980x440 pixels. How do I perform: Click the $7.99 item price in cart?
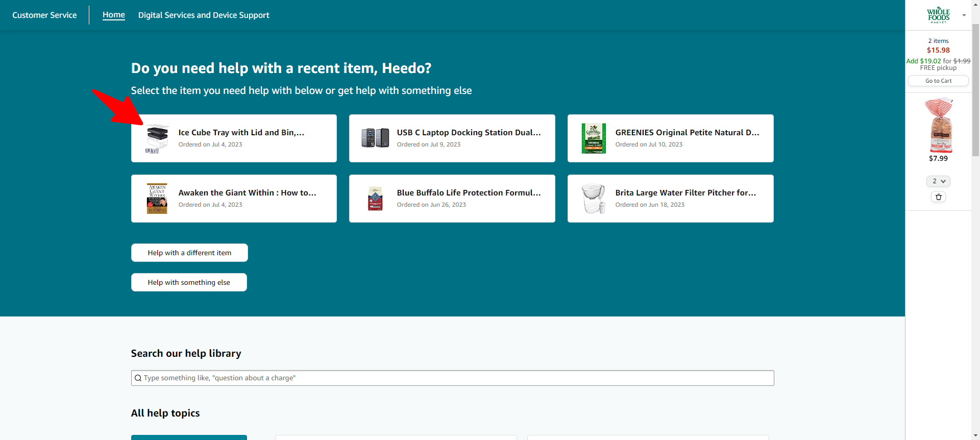[938, 158]
